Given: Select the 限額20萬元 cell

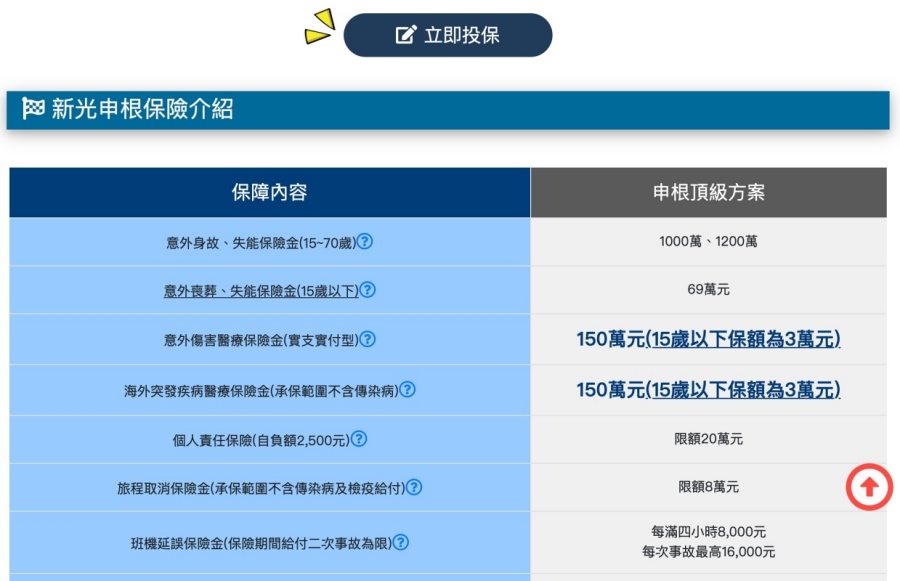Looking at the screenshot, I should tap(709, 439).
